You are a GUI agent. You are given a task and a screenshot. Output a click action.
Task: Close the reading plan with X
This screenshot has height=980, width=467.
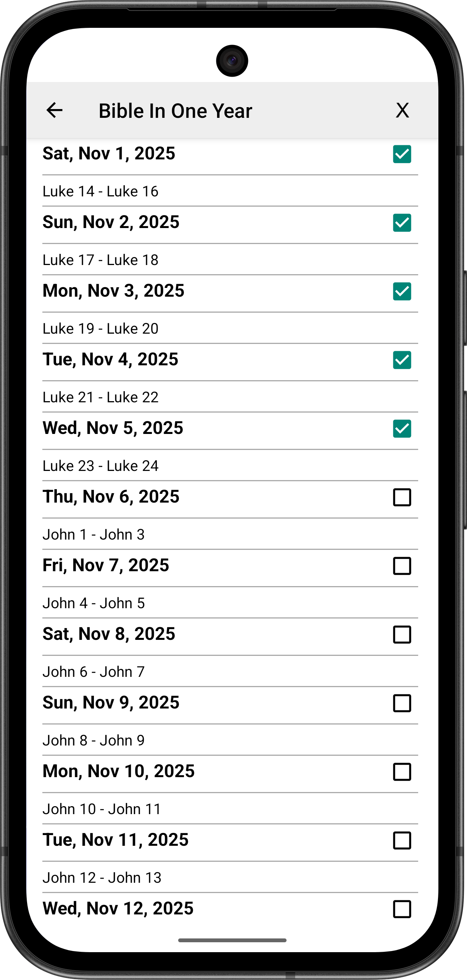tap(402, 111)
